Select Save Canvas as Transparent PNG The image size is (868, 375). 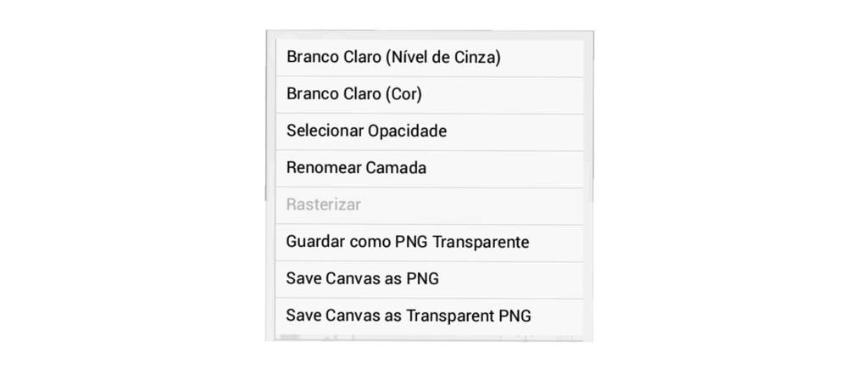click(430, 316)
